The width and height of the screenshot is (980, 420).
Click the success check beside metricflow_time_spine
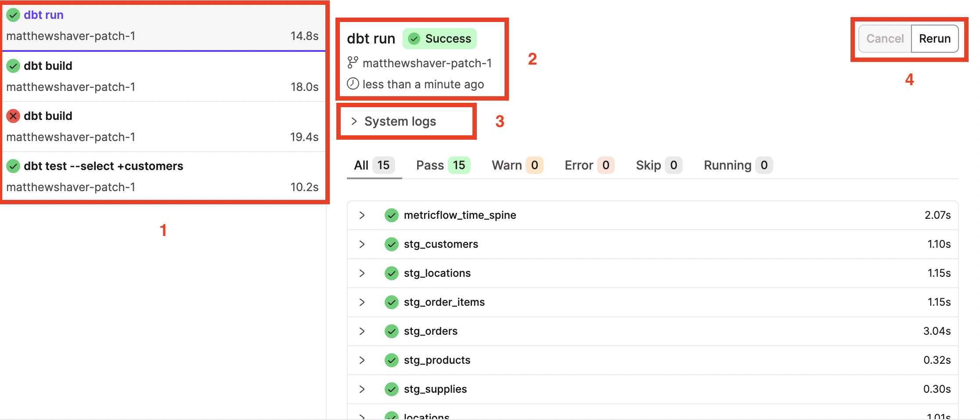pos(391,215)
